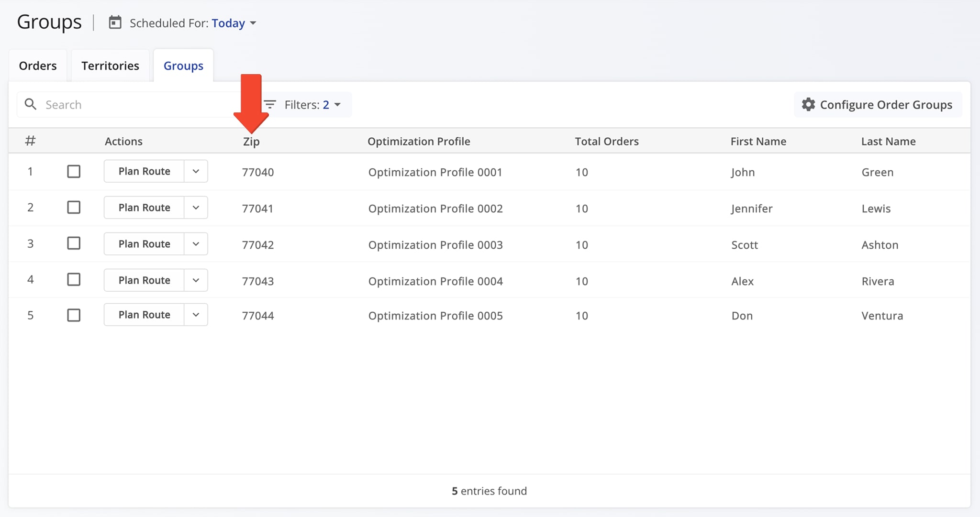Click first name John
Image resolution: width=980 pixels, height=517 pixels.
[x=743, y=172]
